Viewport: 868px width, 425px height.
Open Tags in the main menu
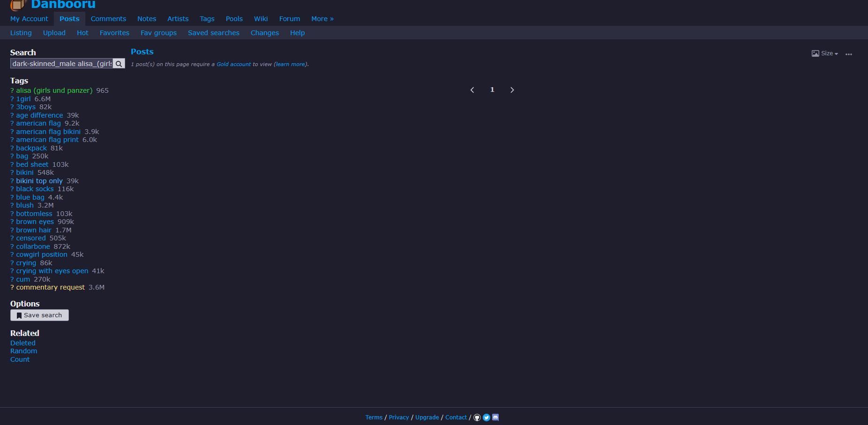(207, 19)
